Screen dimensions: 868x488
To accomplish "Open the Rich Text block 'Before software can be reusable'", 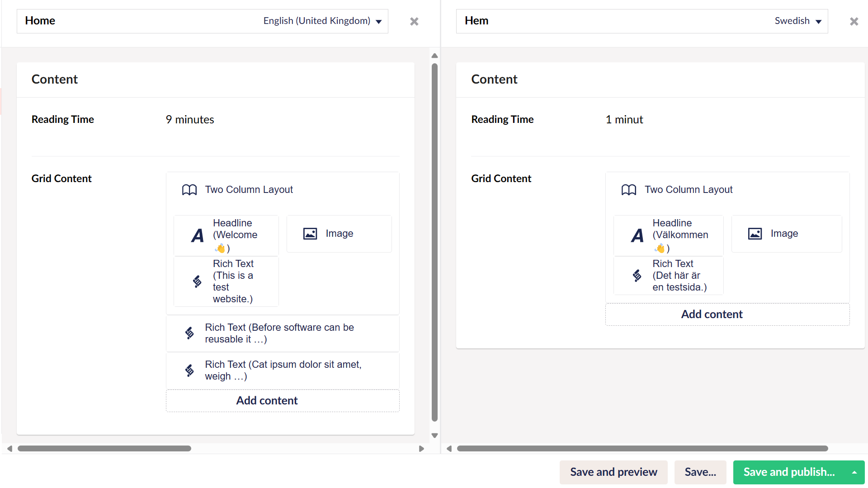I will click(x=189, y=333).
